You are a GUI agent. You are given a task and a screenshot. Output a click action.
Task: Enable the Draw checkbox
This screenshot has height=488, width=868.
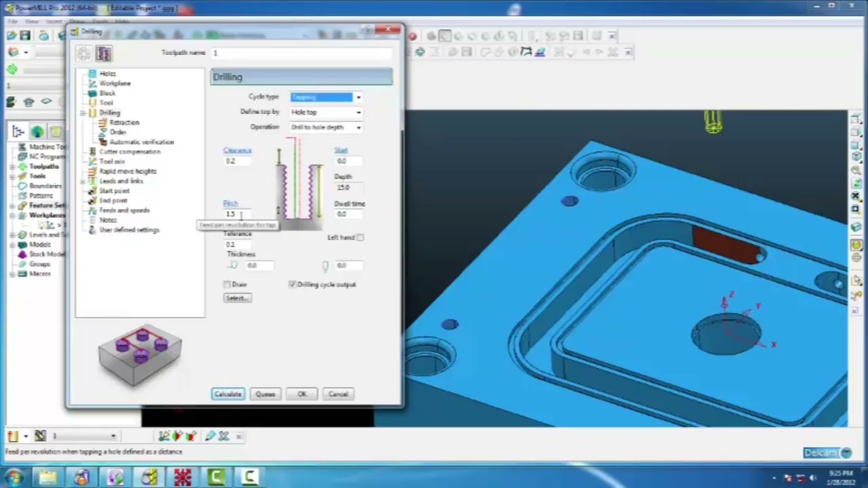(227, 285)
